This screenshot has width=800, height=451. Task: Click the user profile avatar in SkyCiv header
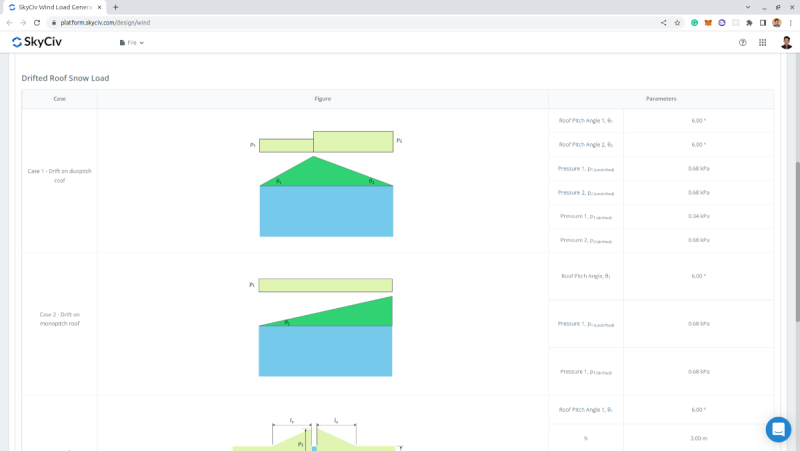(x=786, y=43)
